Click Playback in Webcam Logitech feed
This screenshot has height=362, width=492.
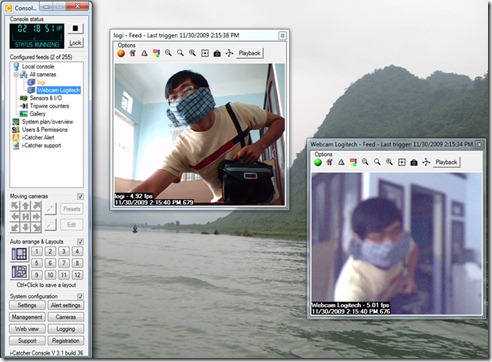coord(446,162)
